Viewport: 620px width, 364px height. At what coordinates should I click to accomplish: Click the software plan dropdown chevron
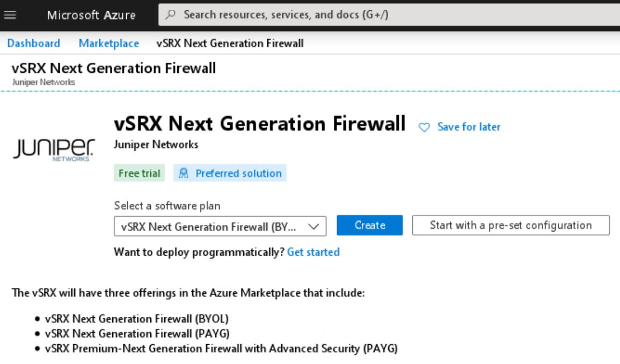pyautogui.click(x=313, y=227)
